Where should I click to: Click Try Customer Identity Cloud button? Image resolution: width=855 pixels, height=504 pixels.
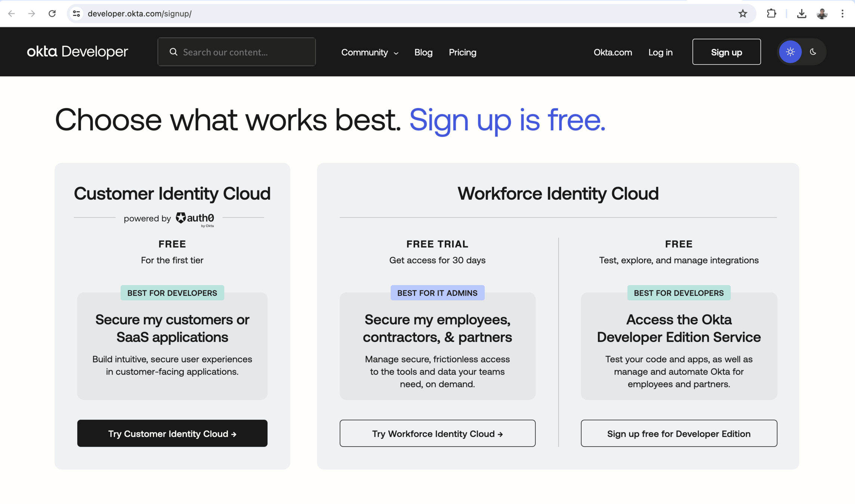coord(172,433)
